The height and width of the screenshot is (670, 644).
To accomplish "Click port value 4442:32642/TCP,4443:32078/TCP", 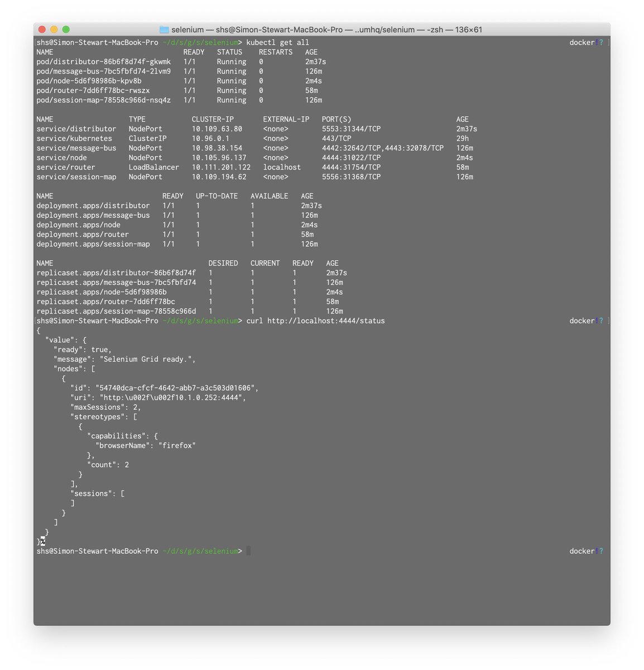I will click(383, 148).
